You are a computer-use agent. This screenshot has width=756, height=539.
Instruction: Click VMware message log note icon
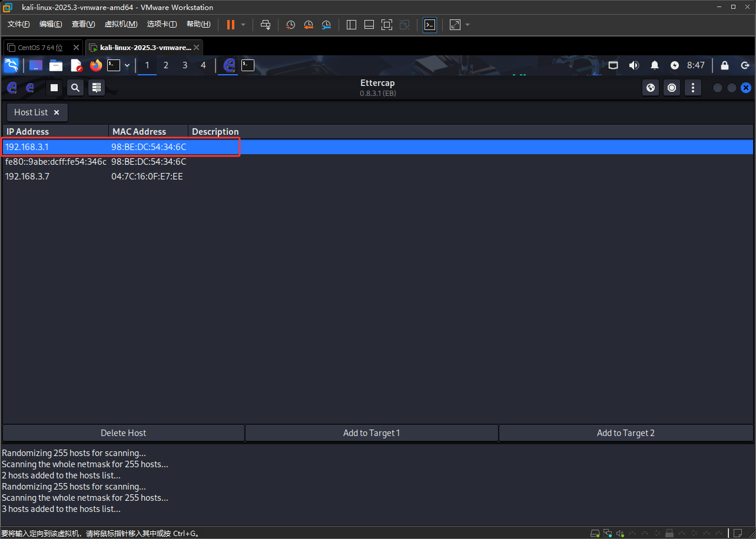pyautogui.click(x=737, y=533)
